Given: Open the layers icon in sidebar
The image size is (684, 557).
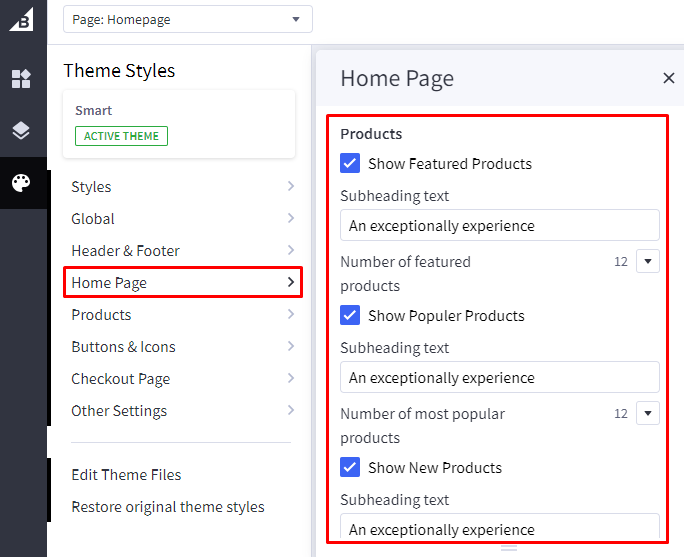Looking at the screenshot, I should click(x=22, y=131).
